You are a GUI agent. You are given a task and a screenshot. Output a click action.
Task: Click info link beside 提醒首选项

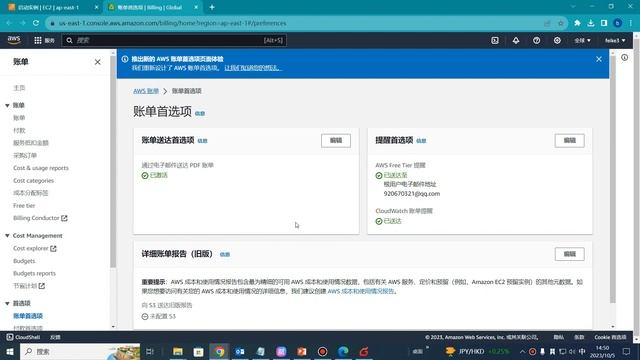[x=421, y=141]
